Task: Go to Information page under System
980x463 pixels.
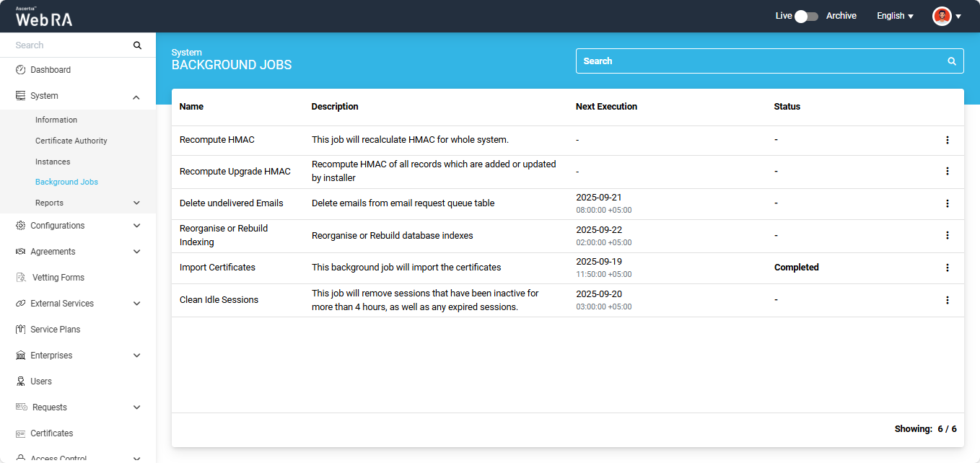Action: (56, 120)
